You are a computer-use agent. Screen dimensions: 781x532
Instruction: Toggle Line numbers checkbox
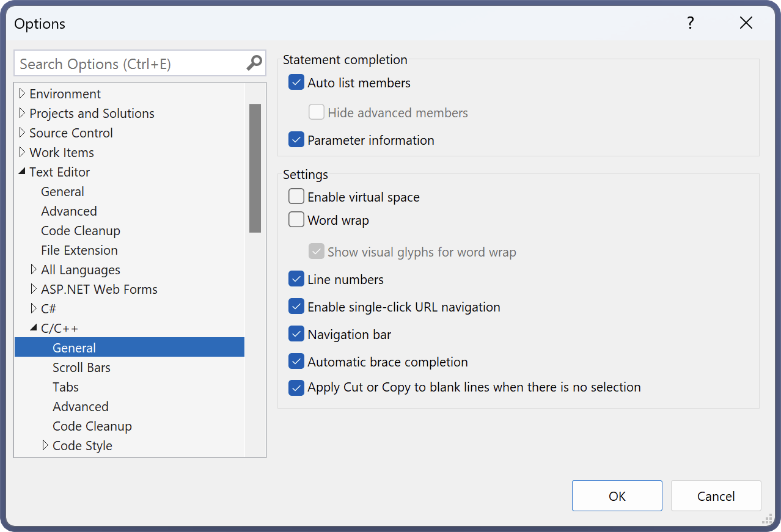(296, 279)
